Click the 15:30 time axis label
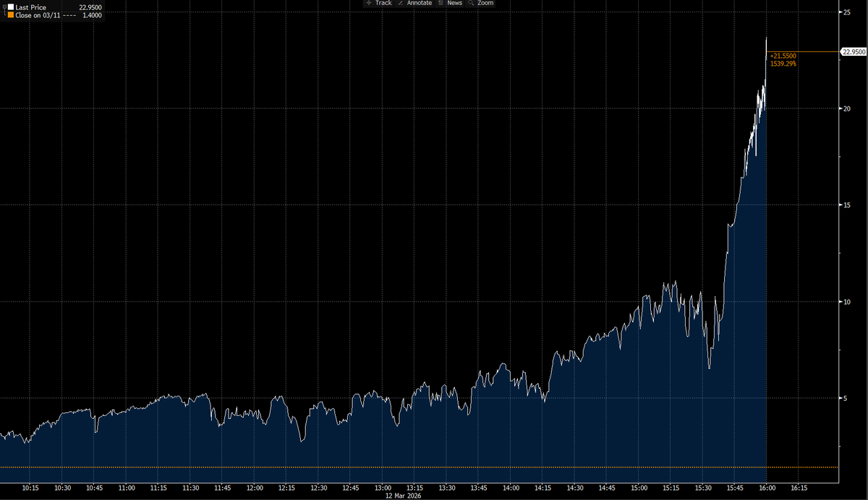868x500 pixels. pyautogui.click(x=703, y=488)
